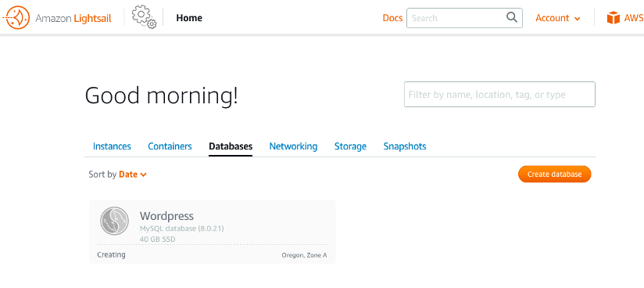Open the settings gears icon
This screenshot has height=288, width=644.
coord(144,18)
